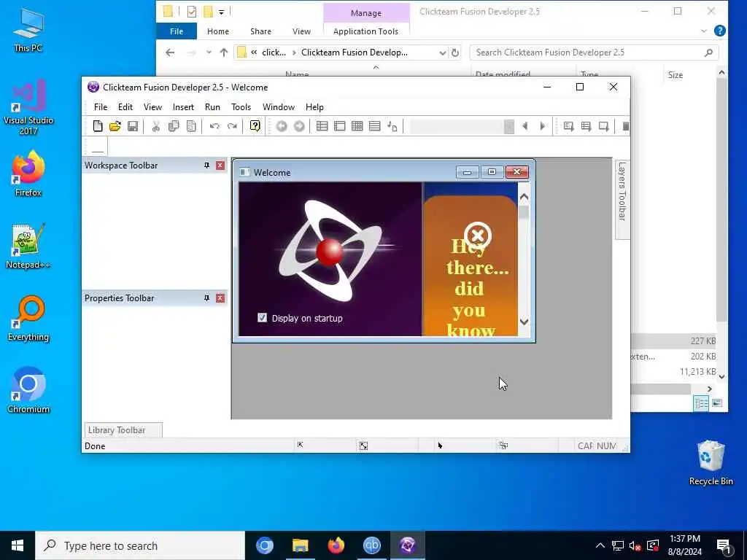Toggle the item checkbox in Explorer quick access toolbar
747x560 pixels.
[x=192, y=12]
